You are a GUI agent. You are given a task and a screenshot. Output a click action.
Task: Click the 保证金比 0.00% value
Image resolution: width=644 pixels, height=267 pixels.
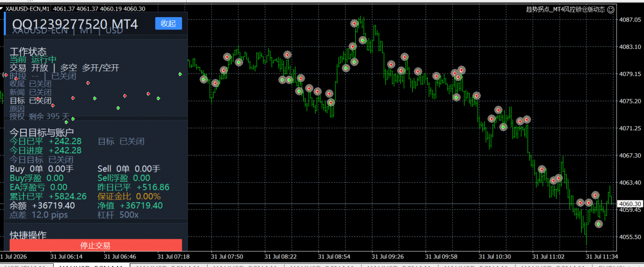coord(129,196)
